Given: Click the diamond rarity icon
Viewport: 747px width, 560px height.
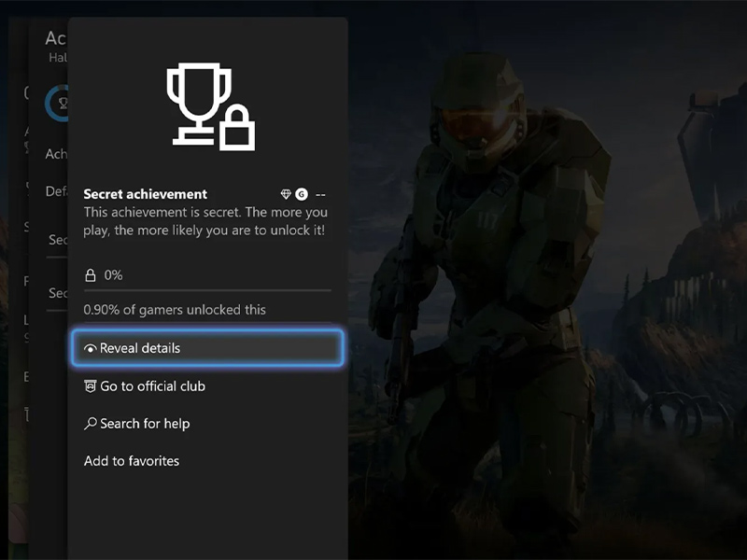Looking at the screenshot, I should [286, 194].
